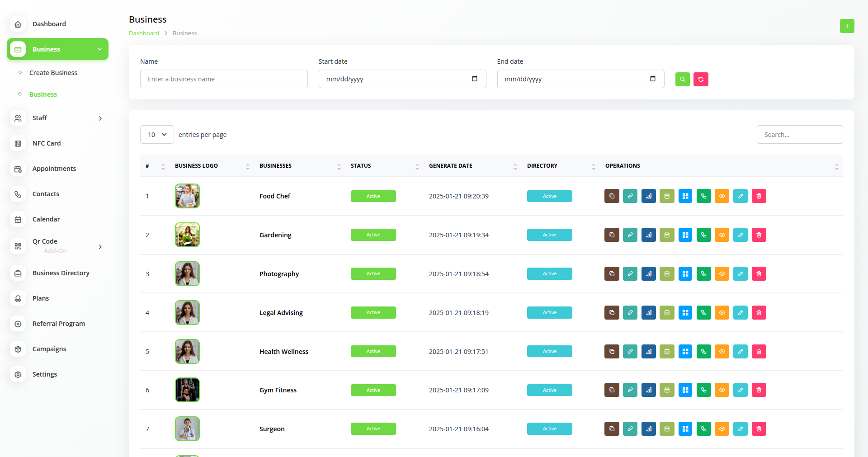868x457 pixels.
Task: Delete the Food Chef business with trash icon
Action: tap(759, 196)
